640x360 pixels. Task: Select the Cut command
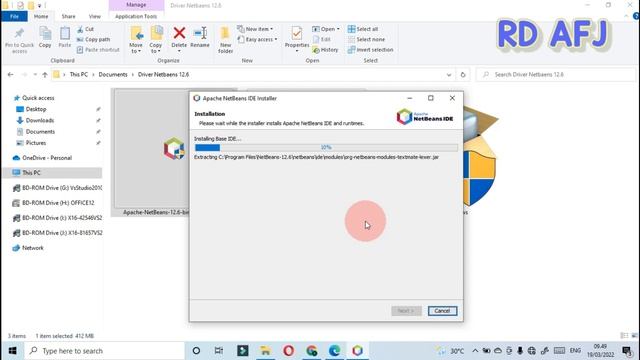pyautogui.click(x=85, y=29)
